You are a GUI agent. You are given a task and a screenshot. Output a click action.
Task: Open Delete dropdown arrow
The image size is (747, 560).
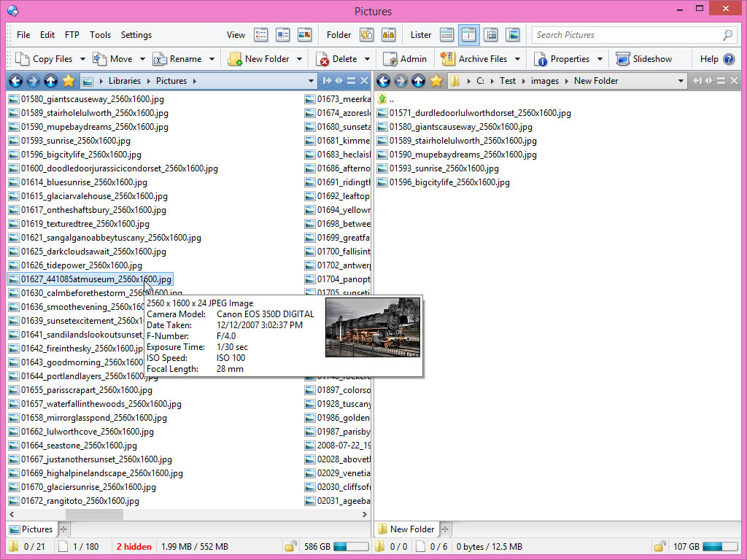[367, 59]
